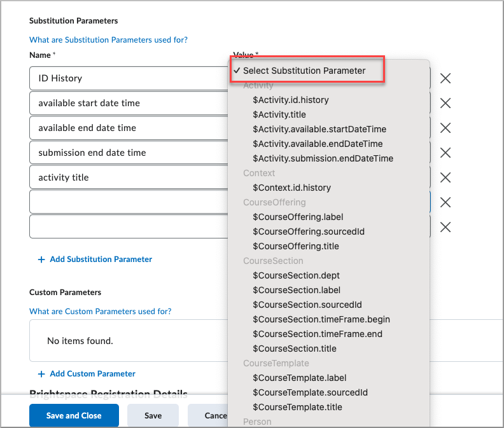Choose $CourseSection.timeFrame.begin option
This screenshot has width=504, height=428.
[321, 319]
